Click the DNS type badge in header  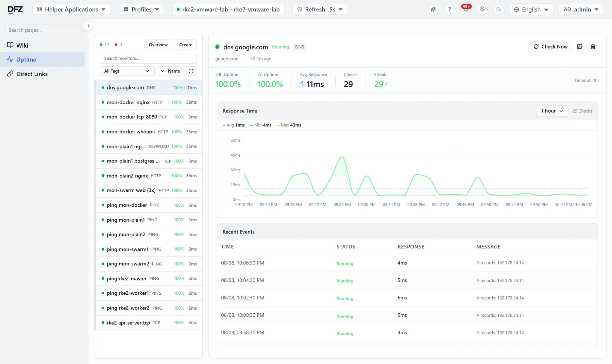click(300, 47)
